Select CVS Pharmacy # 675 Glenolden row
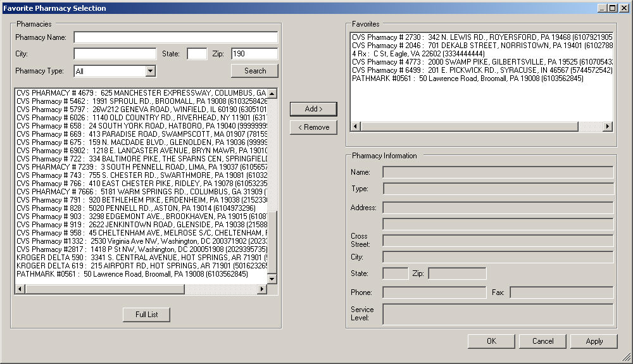The image size is (633, 364). tap(141, 142)
